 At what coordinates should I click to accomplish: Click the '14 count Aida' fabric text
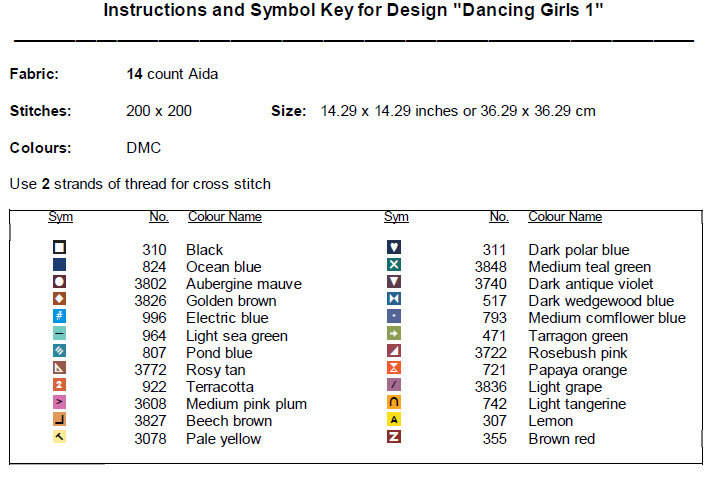[172, 74]
